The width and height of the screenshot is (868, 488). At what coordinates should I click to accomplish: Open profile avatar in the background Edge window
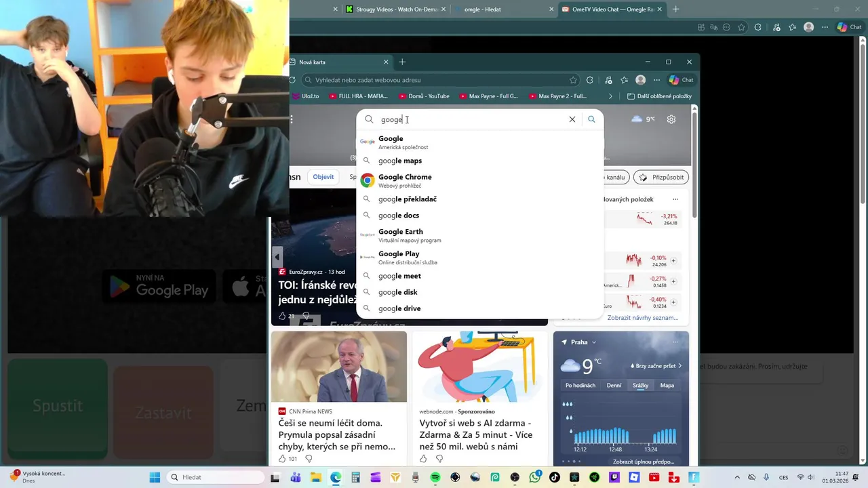click(x=808, y=27)
